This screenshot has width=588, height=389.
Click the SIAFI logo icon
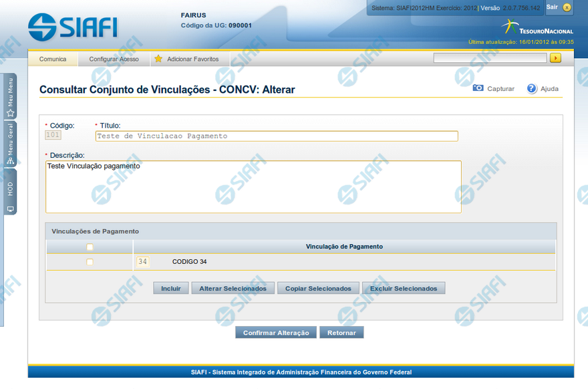[41, 26]
